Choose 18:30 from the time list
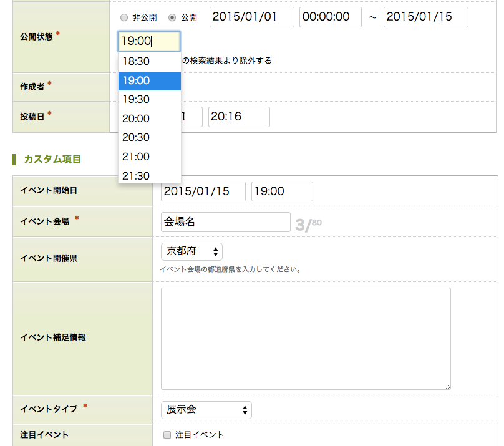Screen dimensions: 504x446 [150, 62]
